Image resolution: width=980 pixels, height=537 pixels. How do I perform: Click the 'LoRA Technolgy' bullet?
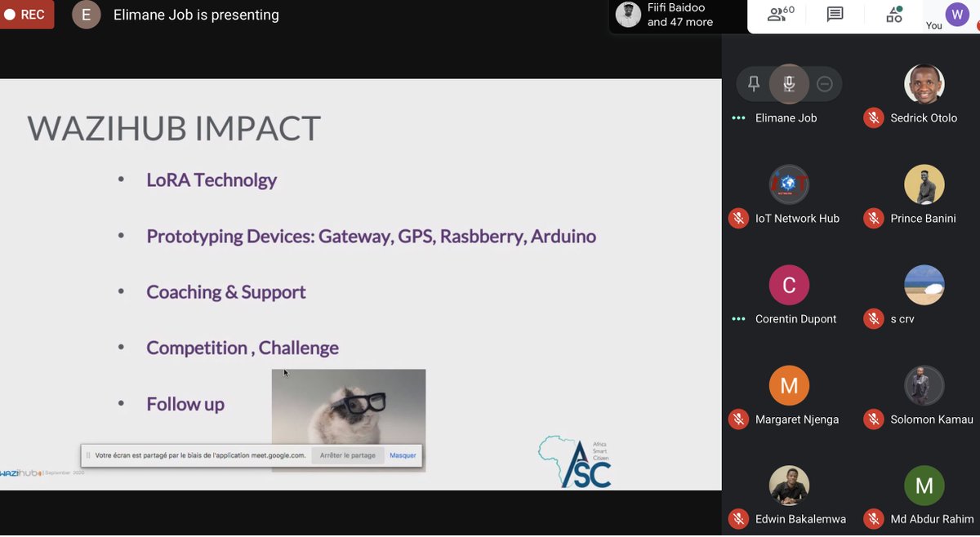point(212,180)
